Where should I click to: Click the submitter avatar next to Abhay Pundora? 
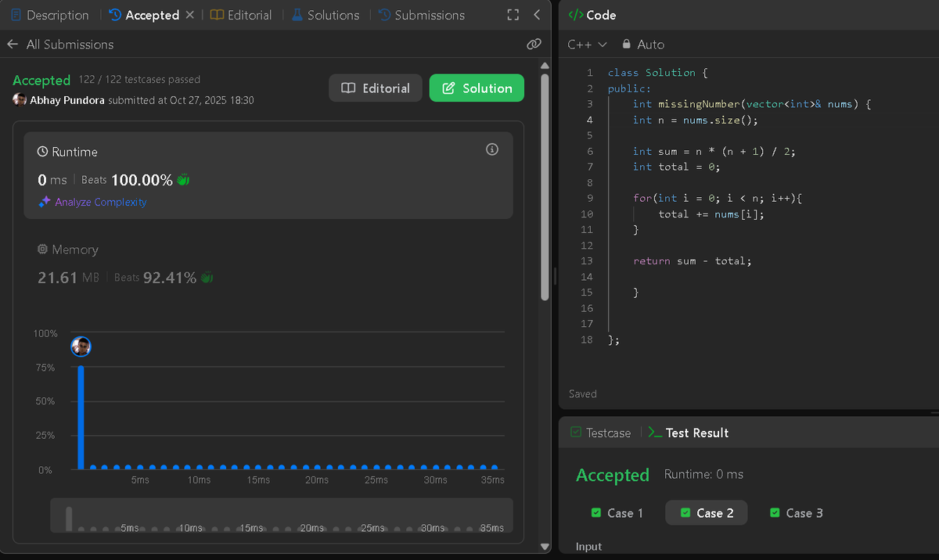(x=20, y=99)
